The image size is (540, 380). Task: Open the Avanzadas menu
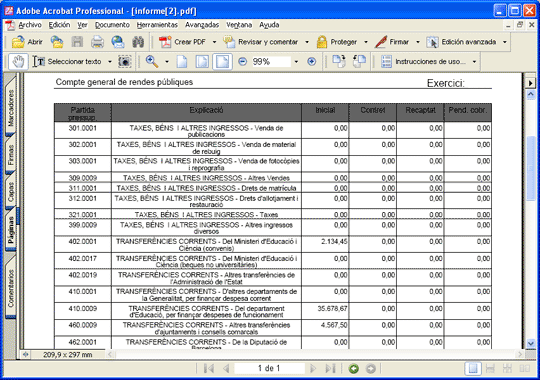point(202,25)
